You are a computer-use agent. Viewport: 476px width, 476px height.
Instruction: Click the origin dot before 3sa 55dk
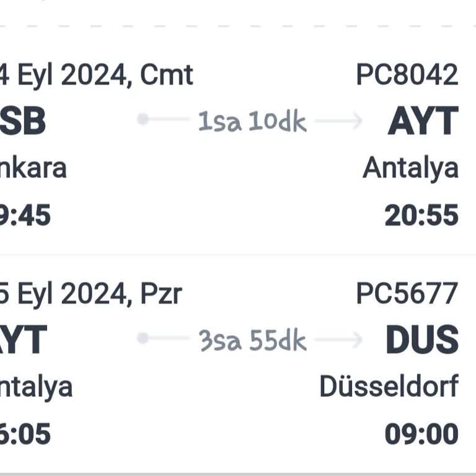click(x=143, y=338)
